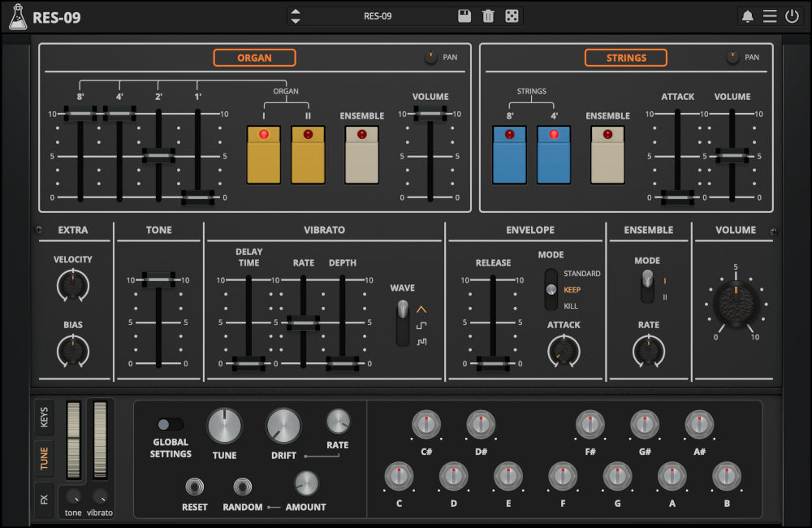This screenshot has width=812, height=528.
Task: Open the preset stepper arrows
Action: (x=295, y=15)
